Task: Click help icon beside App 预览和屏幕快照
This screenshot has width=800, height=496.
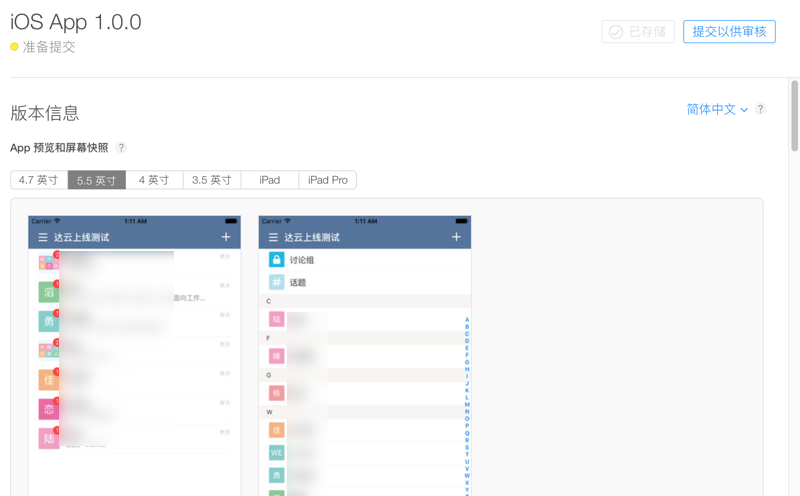Action: coord(121,148)
